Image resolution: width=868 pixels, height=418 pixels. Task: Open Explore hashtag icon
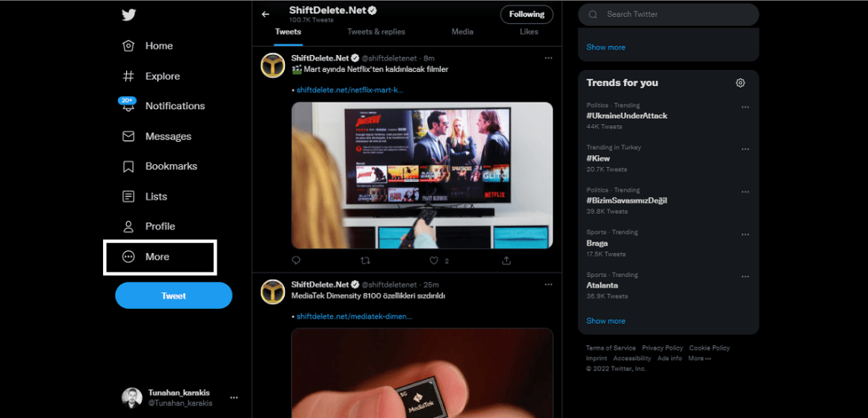pyautogui.click(x=128, y=76)
